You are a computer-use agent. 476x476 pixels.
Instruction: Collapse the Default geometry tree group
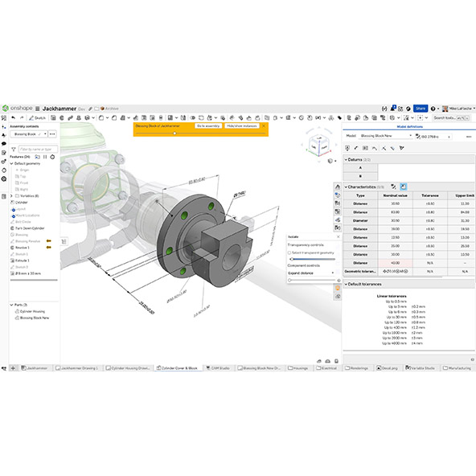coord(11,163)
